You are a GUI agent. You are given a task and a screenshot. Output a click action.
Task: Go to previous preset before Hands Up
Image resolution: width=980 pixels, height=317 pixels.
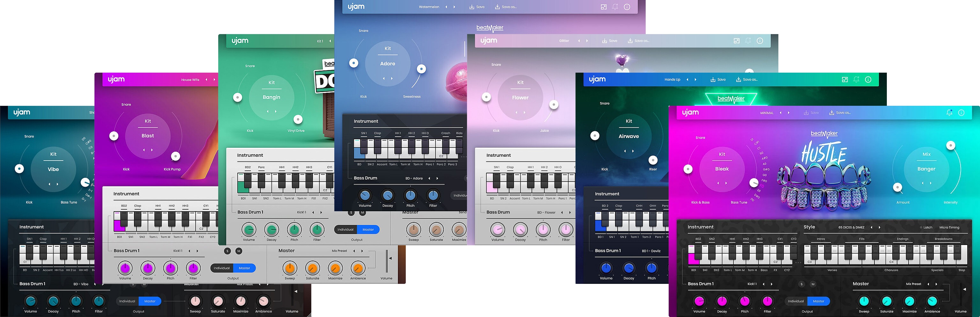pos(687,79)
